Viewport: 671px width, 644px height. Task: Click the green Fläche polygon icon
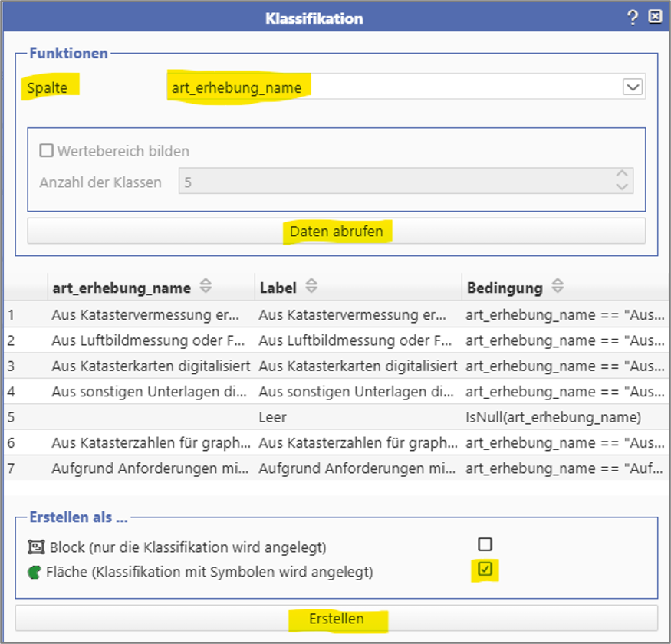35,572
